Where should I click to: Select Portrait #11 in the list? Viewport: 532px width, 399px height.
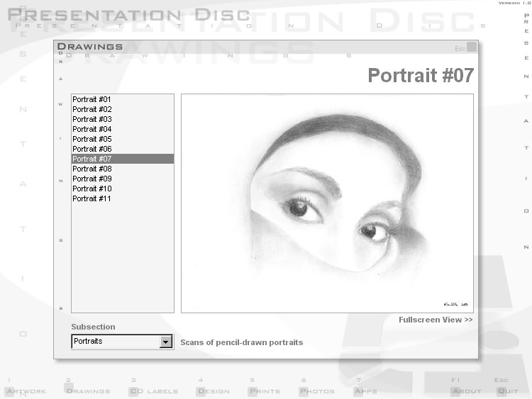click(123, 198)
